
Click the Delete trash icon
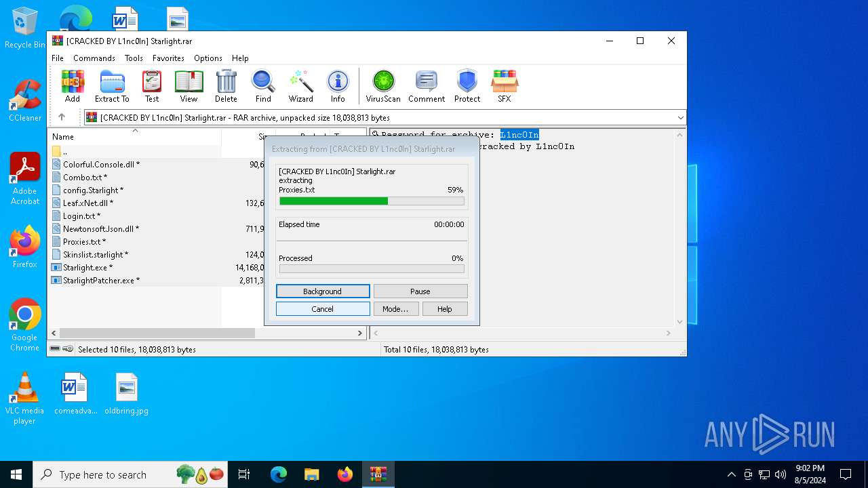[x=226, y=86]
